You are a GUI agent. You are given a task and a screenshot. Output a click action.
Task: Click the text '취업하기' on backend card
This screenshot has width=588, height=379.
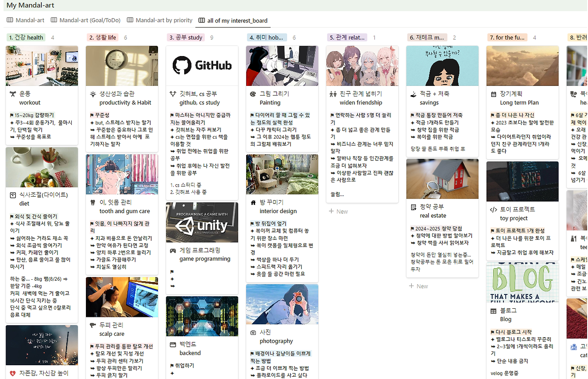pos(185,366)
